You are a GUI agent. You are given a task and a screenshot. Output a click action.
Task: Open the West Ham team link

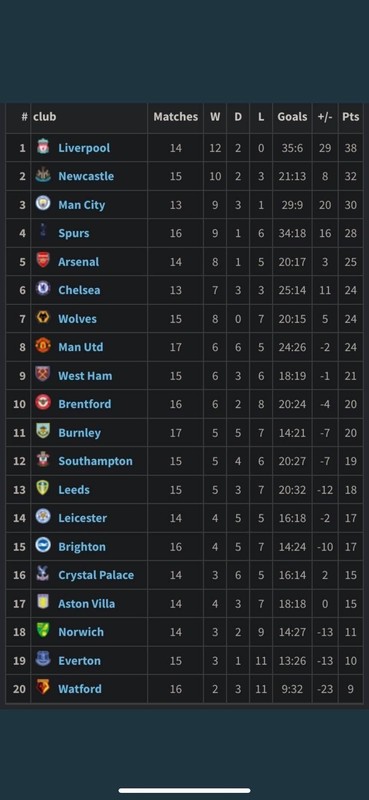coord(85,376)
